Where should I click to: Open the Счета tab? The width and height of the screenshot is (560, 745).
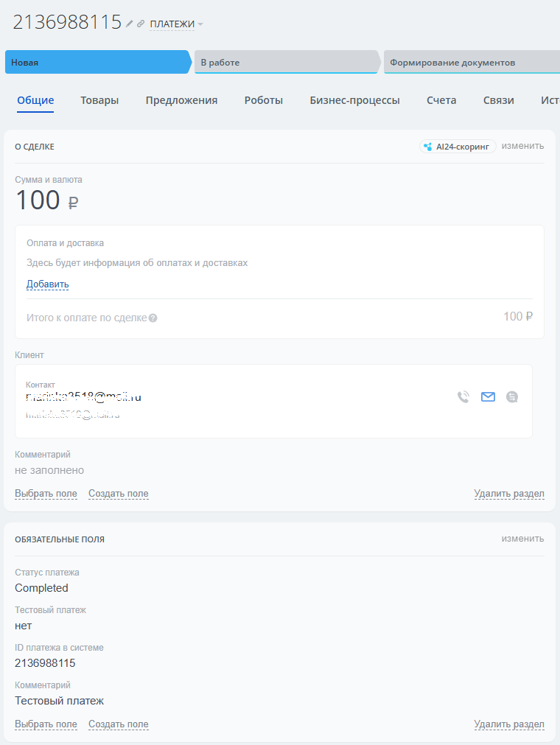(441, 100)
